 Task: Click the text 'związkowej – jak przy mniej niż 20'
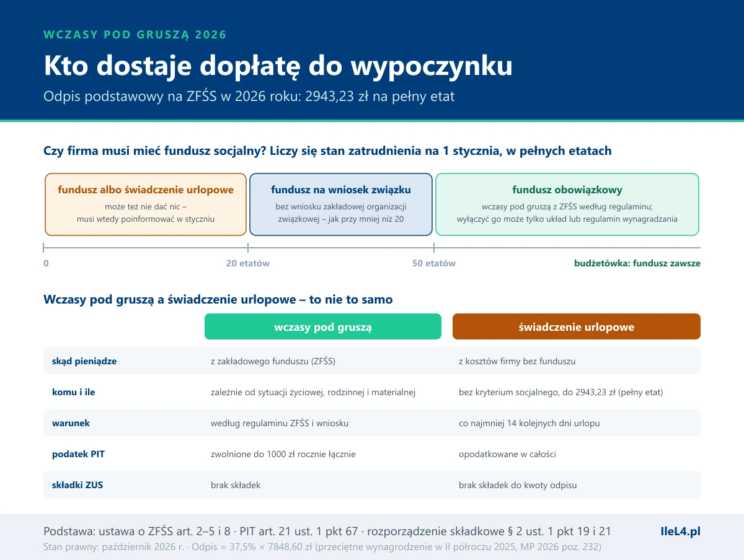pyautogui.click(x=341, y=219)
